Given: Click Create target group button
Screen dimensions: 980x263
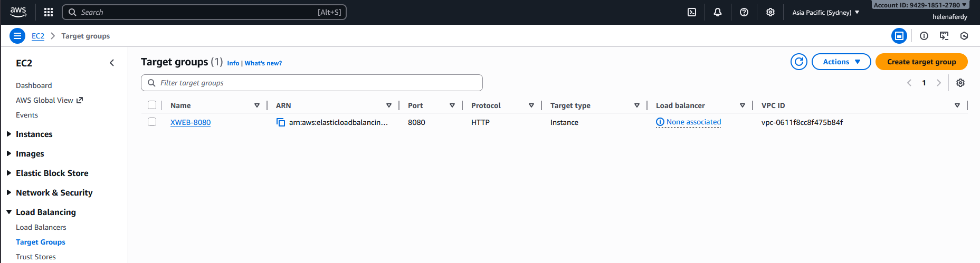Looking at the screenshot, I should 921,62.
